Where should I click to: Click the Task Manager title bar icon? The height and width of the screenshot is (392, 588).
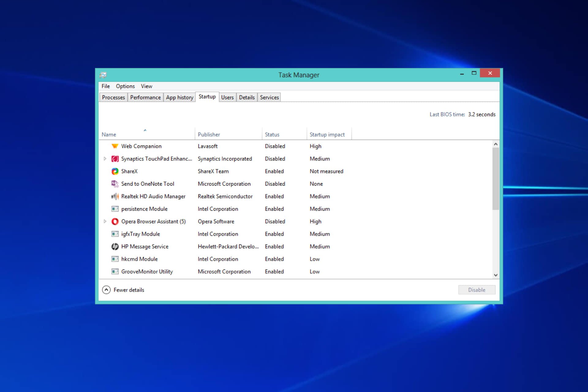(104, 74)
